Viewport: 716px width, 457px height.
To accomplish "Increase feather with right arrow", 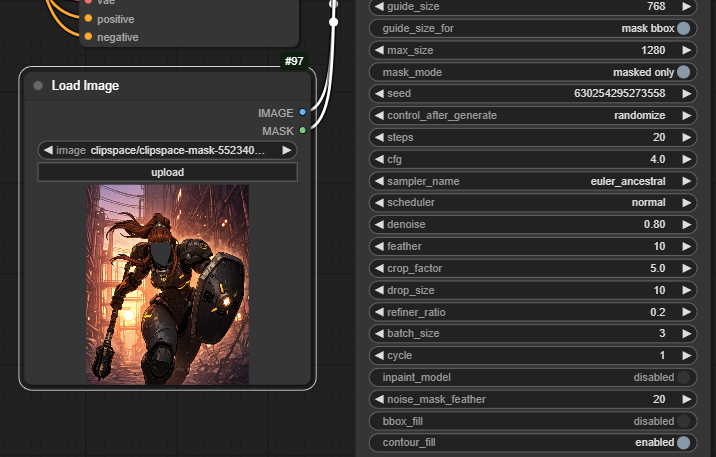I will [x=686, y=247].
